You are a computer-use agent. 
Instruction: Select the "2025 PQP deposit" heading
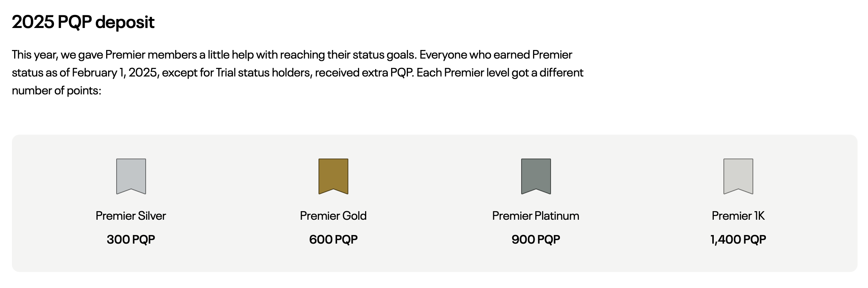83,22
